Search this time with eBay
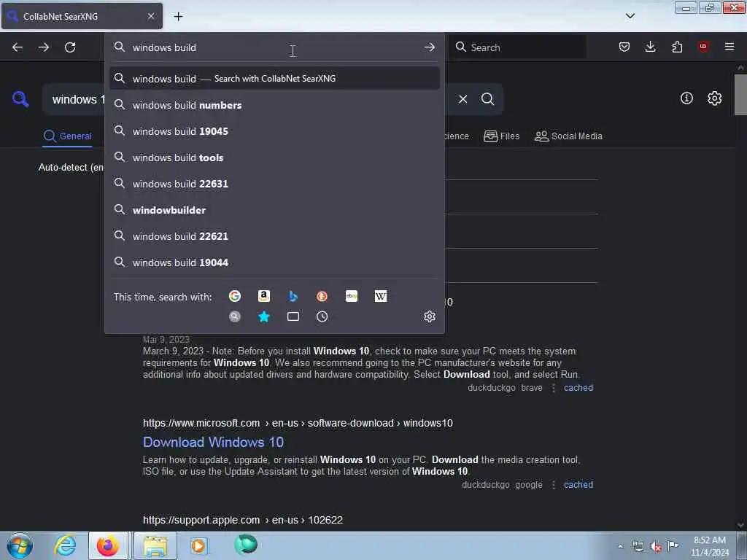Viewport: 747px width, 560px height. (352, 296)
